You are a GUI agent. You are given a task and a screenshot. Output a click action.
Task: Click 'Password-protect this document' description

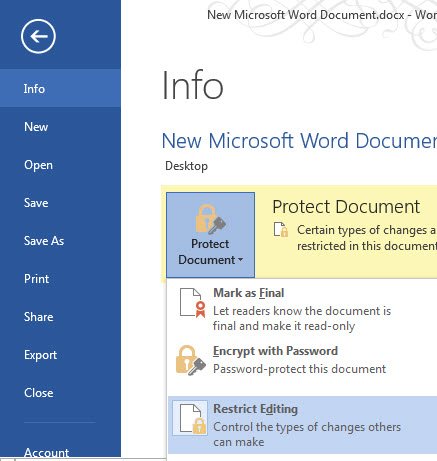tap(299, 369)
